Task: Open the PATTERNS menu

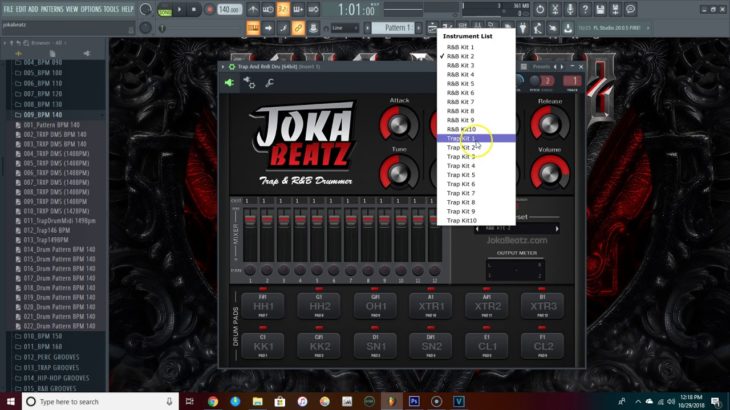Action: 52,9
